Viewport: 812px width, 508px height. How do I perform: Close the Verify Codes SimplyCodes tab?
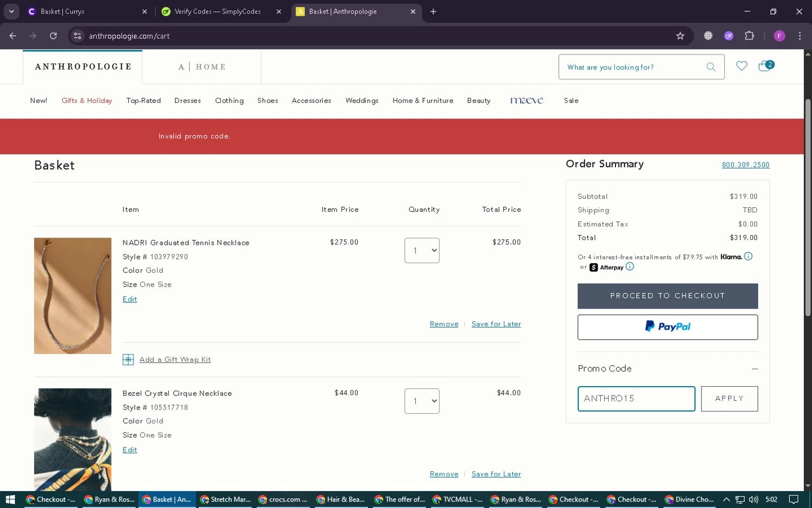pos(279,11)
